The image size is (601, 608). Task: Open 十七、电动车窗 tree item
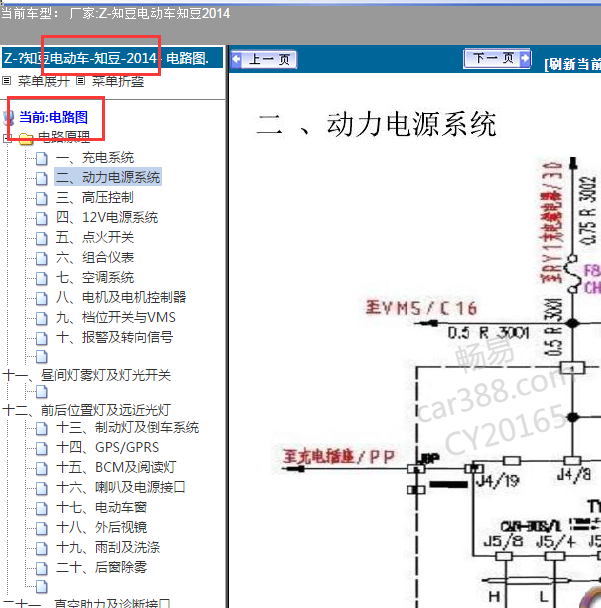[x=101, y=507]
